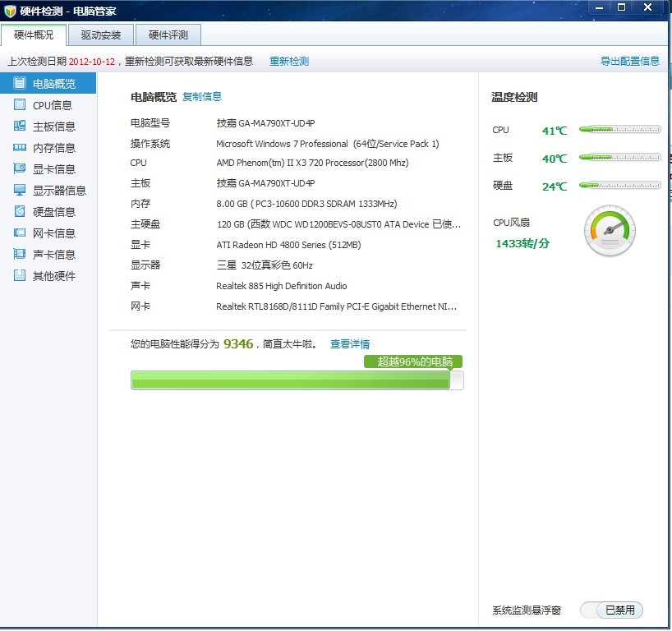Click the 硬盘信息 disk icon
Screen dimensions: 672x631
click(x=19, y=211)
